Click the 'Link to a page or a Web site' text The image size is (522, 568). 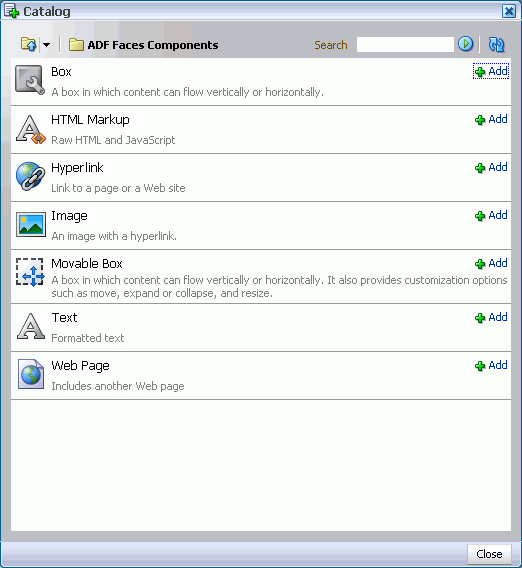click(x=118, y=188)
